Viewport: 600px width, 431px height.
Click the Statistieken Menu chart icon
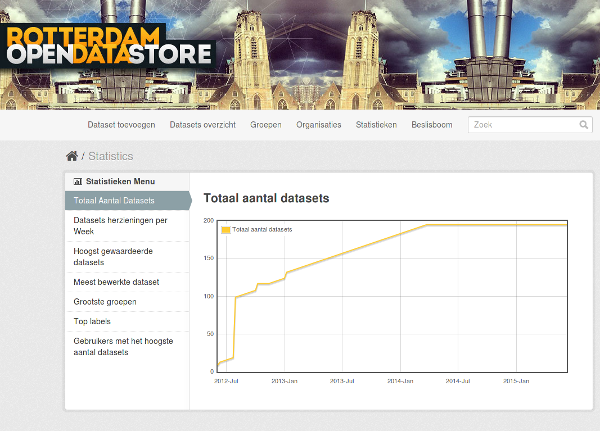pyautogui.click(x=78, y=181)
